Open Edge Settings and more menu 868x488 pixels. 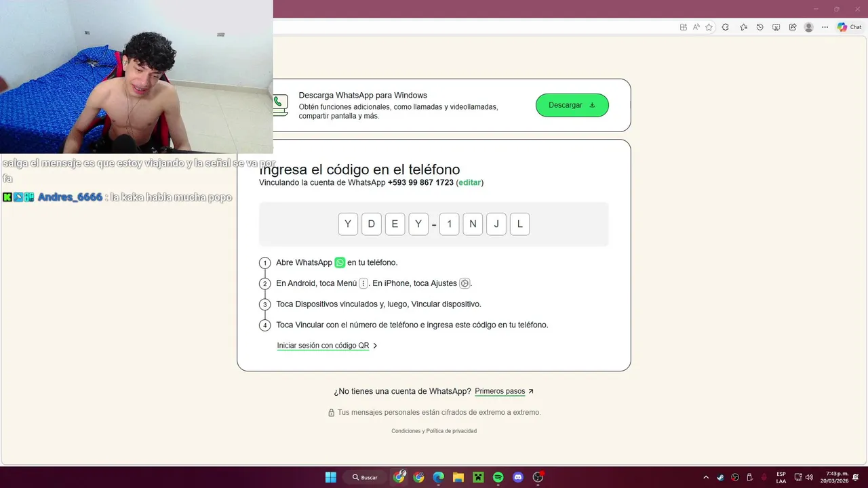(825, 27)
